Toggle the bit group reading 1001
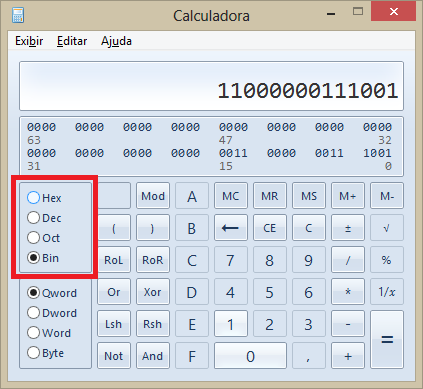423x389 pixels. pos(377,153)
